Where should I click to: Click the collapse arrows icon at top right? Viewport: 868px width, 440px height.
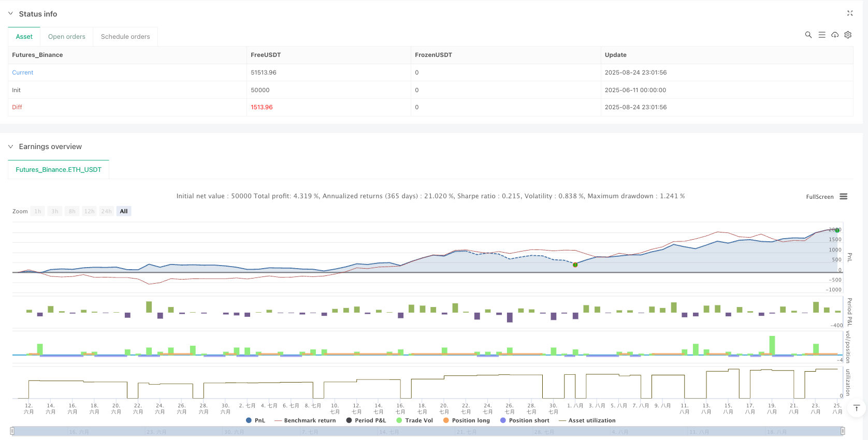click(850, 13)
